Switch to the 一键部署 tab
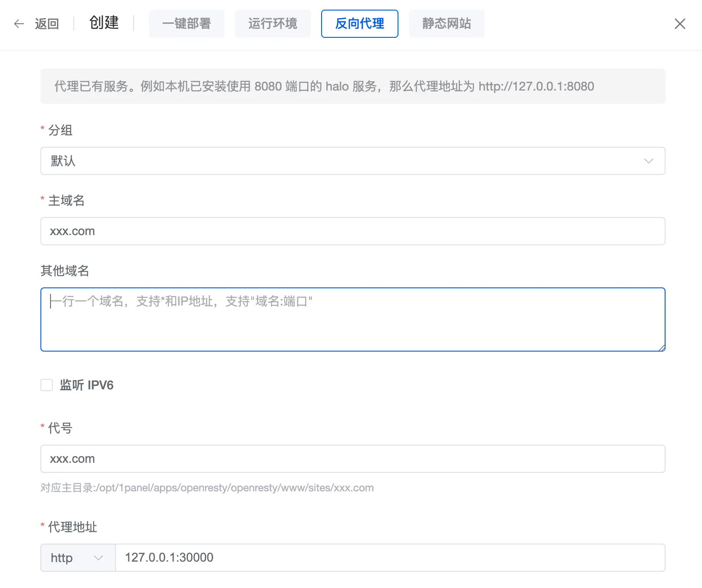Screen dimensions: 702x588 [187, 24]
